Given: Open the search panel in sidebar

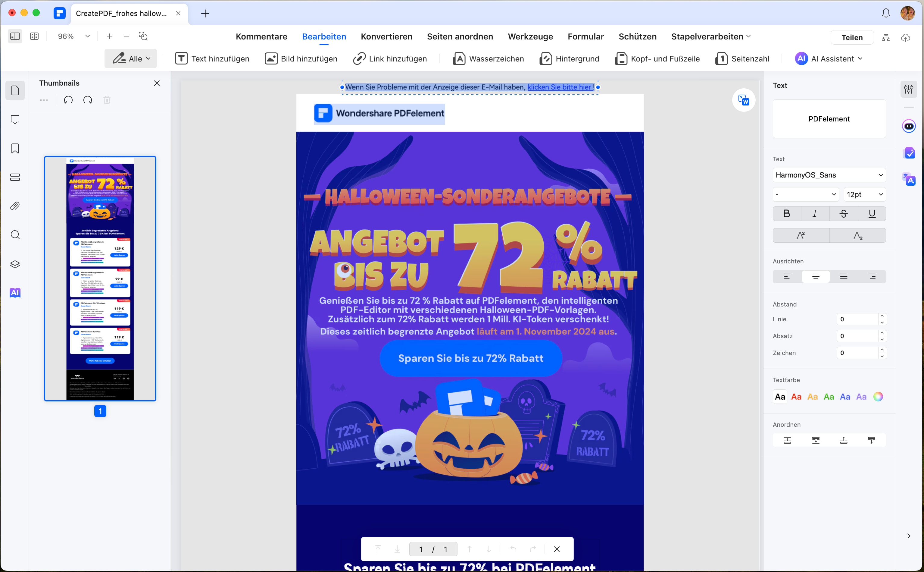Looking at the screenshot, I should pyautogui.click(x=15, y=235).
